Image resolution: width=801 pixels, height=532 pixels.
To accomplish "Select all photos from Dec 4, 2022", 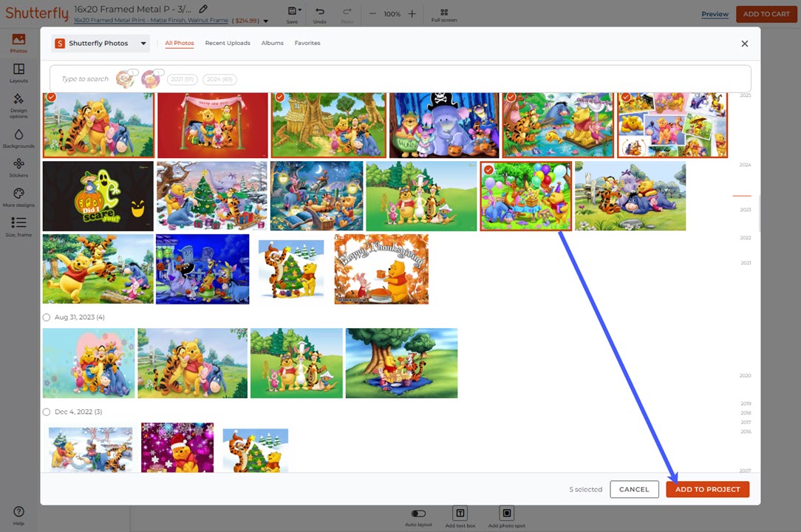I will coord(47,412).
